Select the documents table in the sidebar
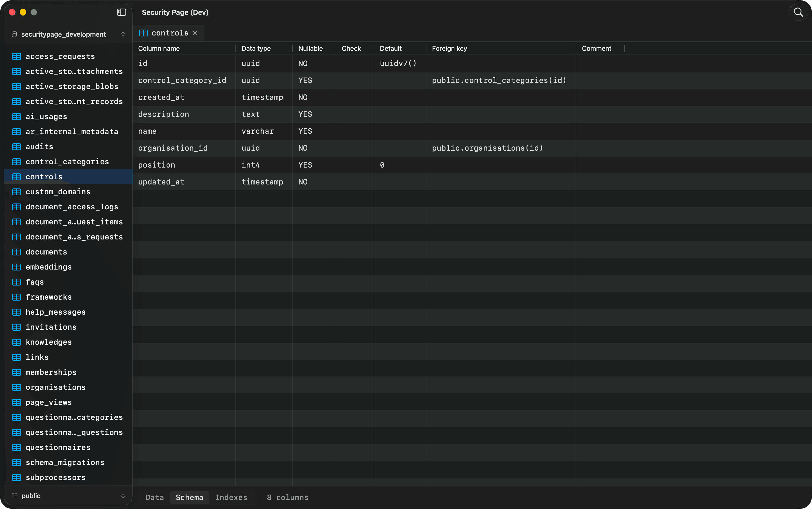 (x=46, y=251)
